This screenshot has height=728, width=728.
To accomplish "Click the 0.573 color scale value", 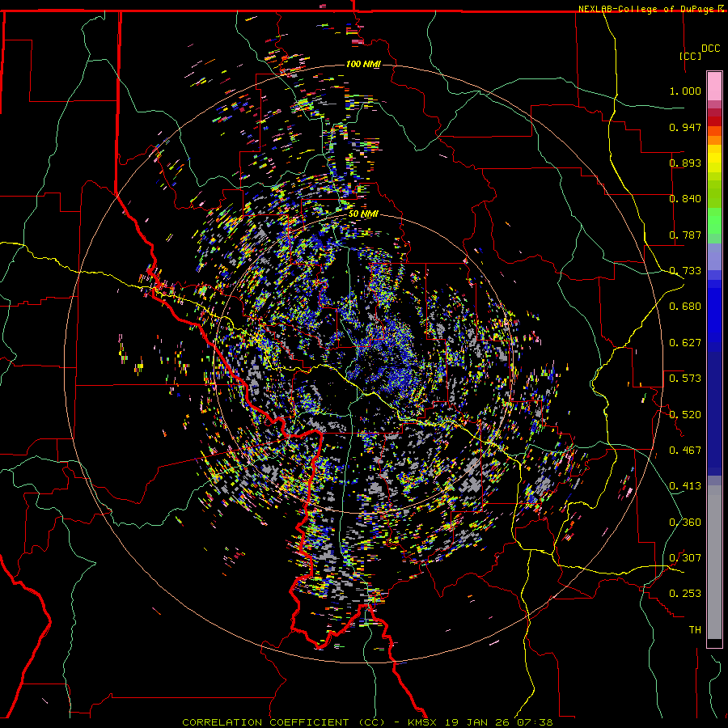I will coord(685,379).
